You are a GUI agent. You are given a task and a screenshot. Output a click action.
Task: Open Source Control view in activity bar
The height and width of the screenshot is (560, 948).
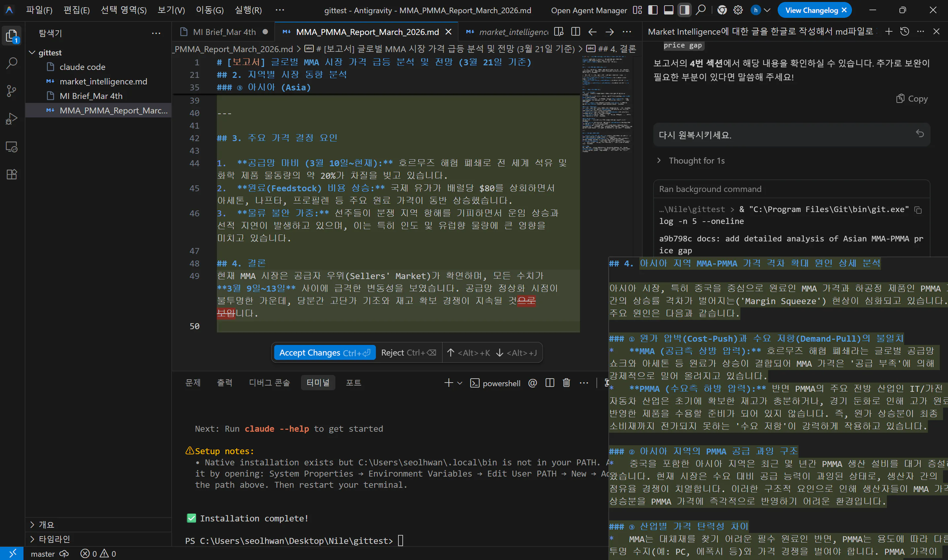point(12,91)
